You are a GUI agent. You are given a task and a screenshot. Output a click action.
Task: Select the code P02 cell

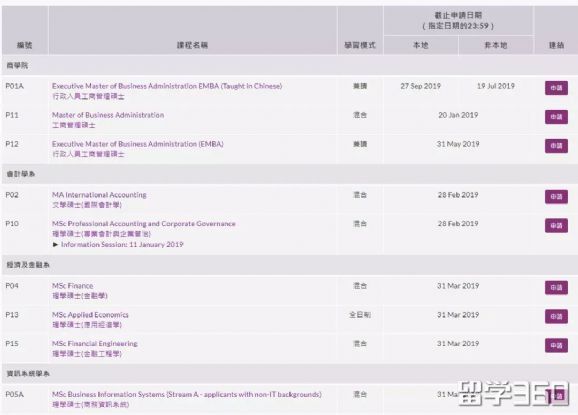tap(12, 195)
